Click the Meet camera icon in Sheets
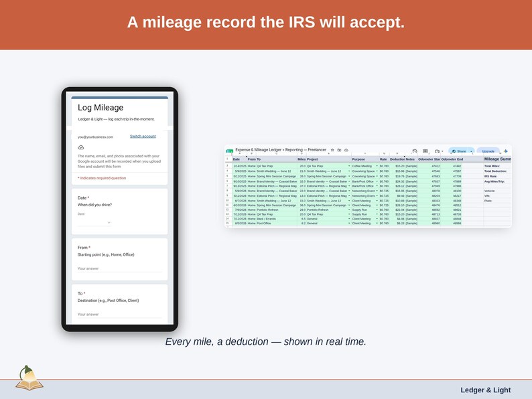 point(437,151)
